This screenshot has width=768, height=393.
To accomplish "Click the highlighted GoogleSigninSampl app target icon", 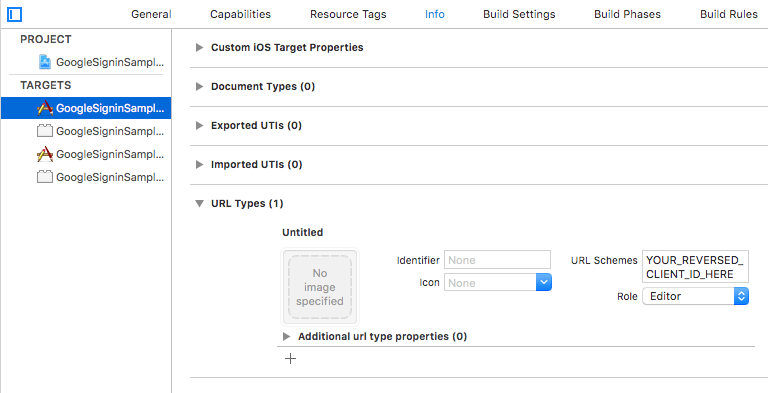I will coord(45,108).
